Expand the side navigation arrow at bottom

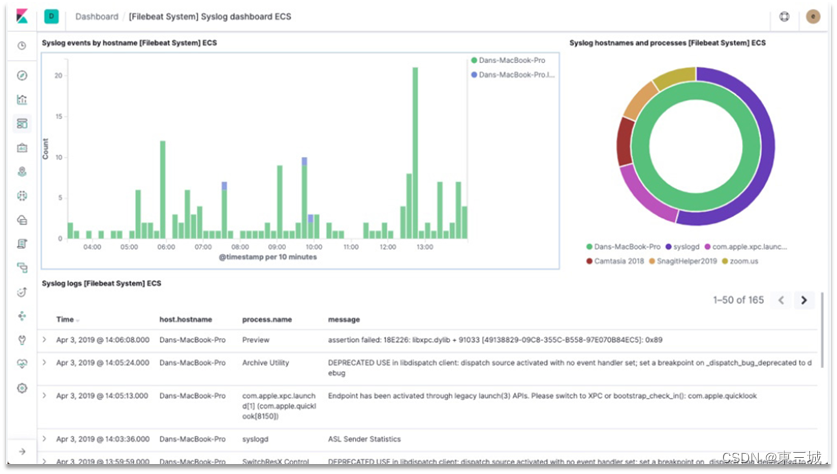22,452
